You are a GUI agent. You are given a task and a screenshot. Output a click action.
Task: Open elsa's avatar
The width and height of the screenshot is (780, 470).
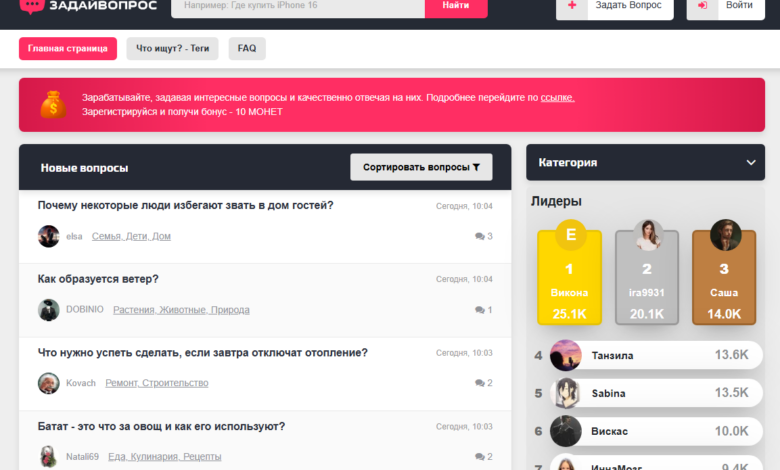[49, 236]
